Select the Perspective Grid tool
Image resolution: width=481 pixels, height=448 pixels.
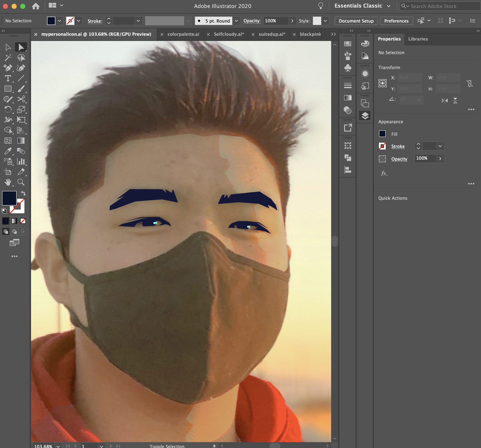21,130
